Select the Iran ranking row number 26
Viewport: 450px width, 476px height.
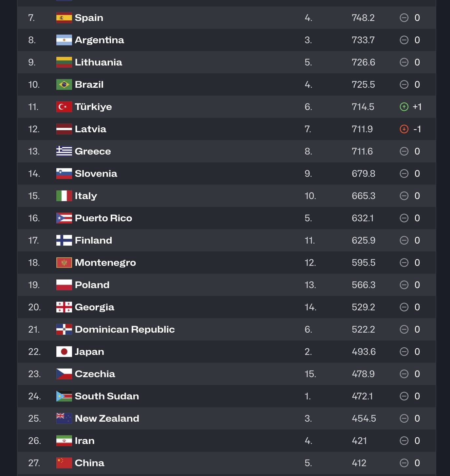coord(34,441)
